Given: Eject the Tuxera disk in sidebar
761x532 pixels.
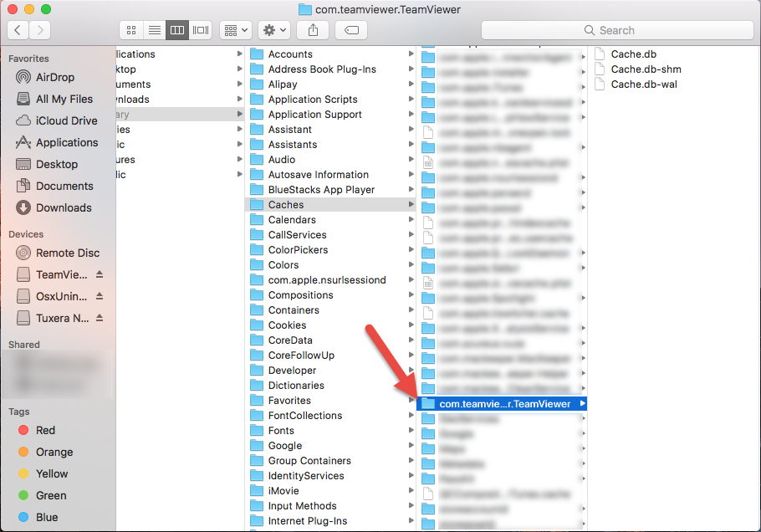Looking at the screenshot, I should [100, 318].
